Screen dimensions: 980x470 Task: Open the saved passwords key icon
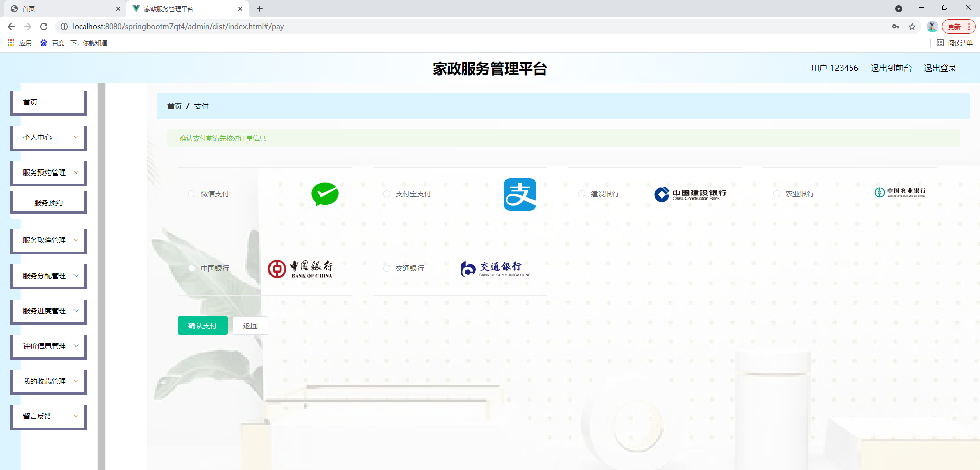tap(896, 27)
